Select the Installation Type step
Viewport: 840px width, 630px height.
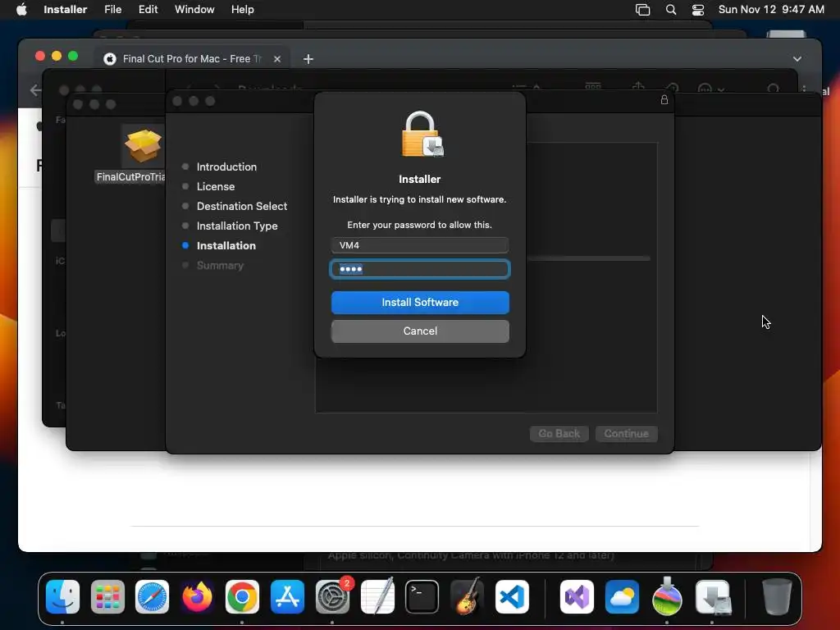coord(237,226)
